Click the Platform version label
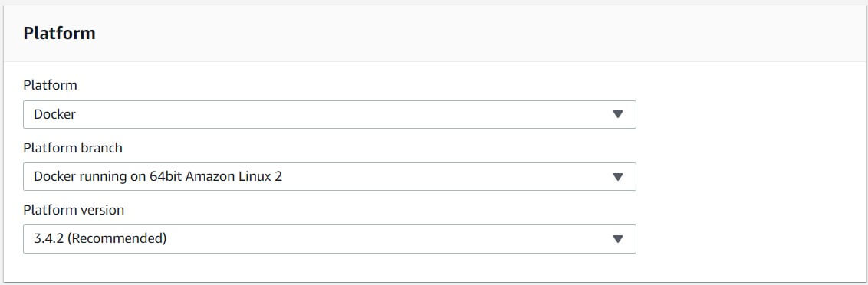 pos(74,210)
